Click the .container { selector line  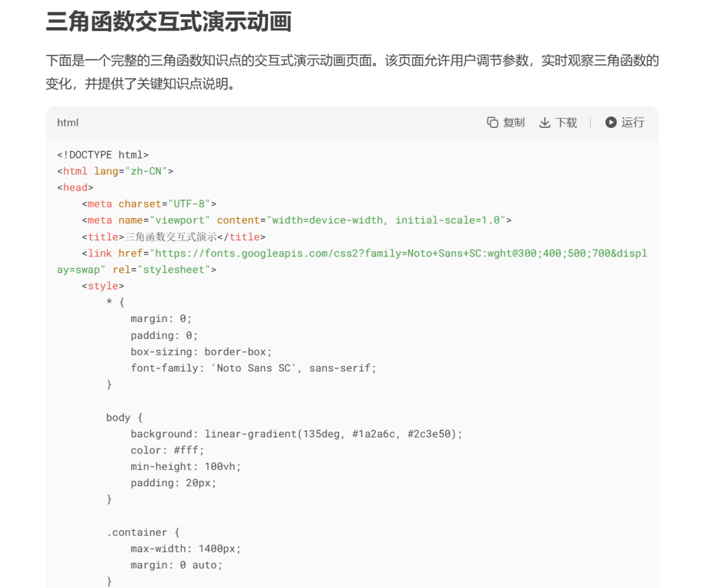point(143,533)
